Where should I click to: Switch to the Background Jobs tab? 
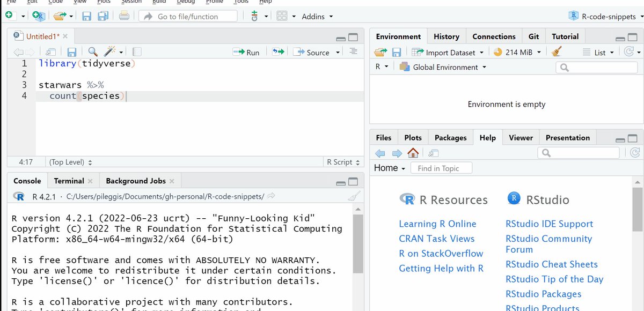[x=135, y=181]
